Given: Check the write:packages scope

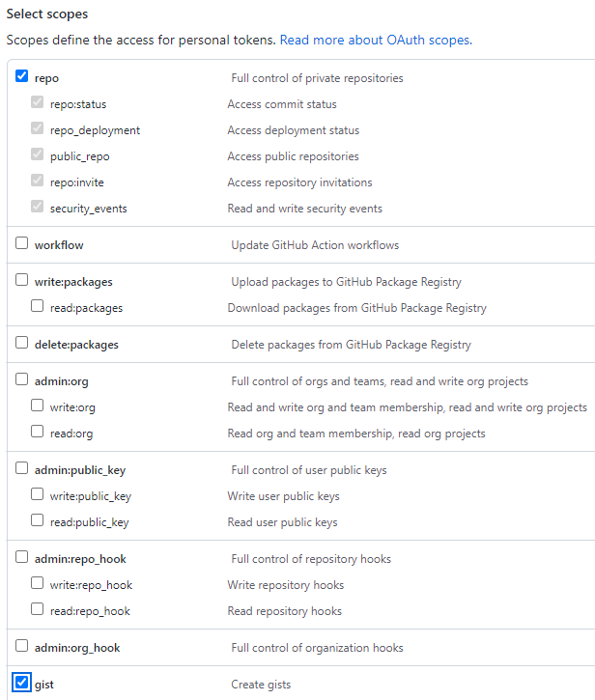Looking at the screenshot, I should coord(21,279).
